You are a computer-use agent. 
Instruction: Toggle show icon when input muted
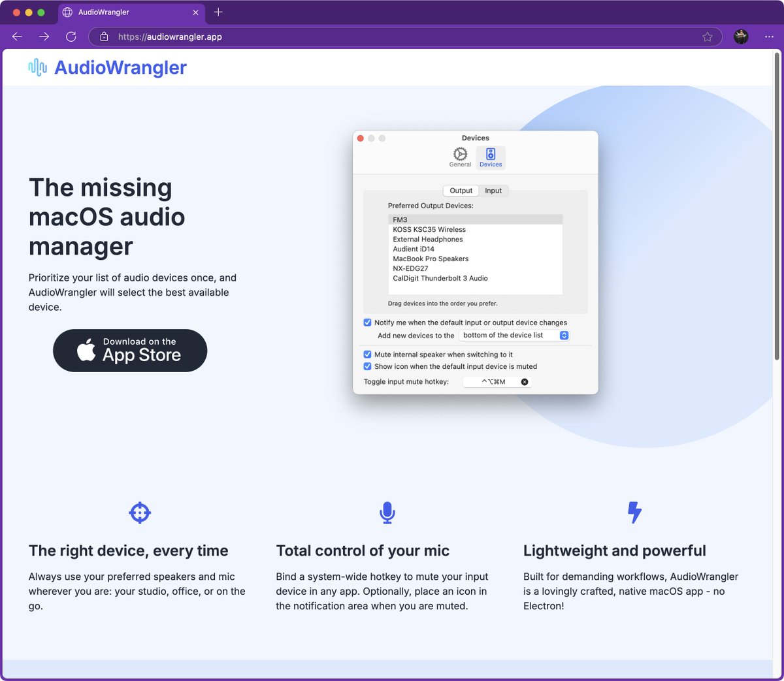[367, 366]
